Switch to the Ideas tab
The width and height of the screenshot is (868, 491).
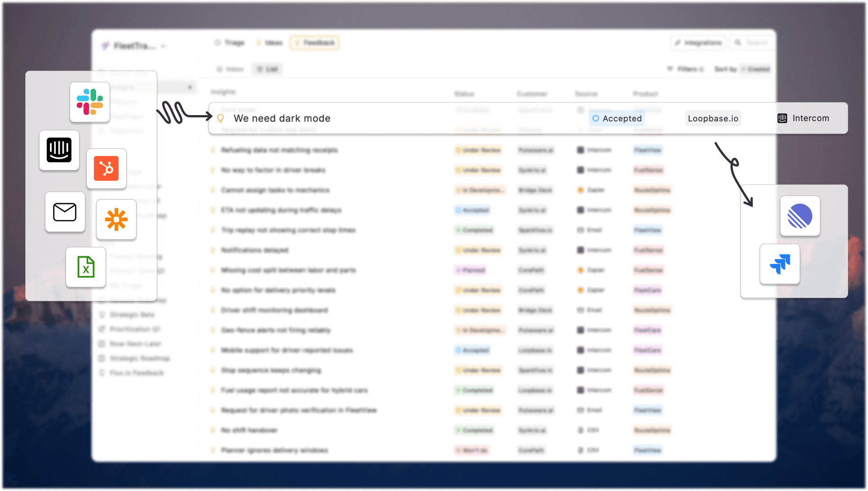269,43
